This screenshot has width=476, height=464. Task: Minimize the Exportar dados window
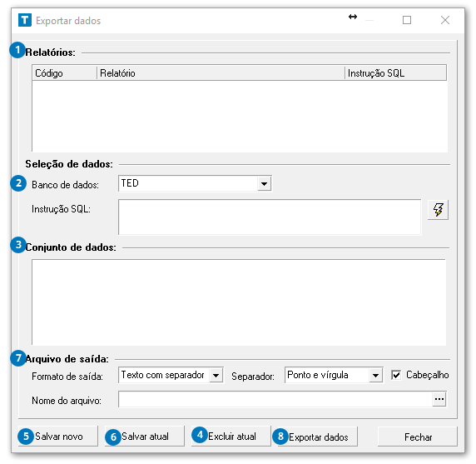[369, 20]
